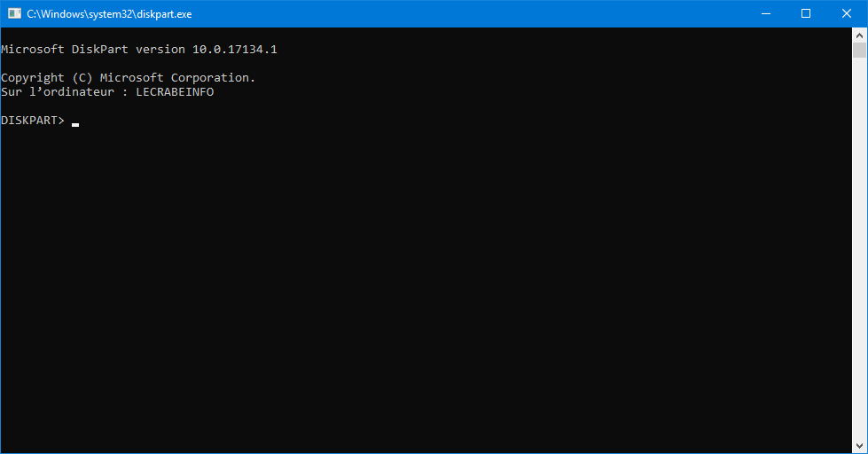
Task: Click the version number 10.0.17134.1
Action: 235,50
